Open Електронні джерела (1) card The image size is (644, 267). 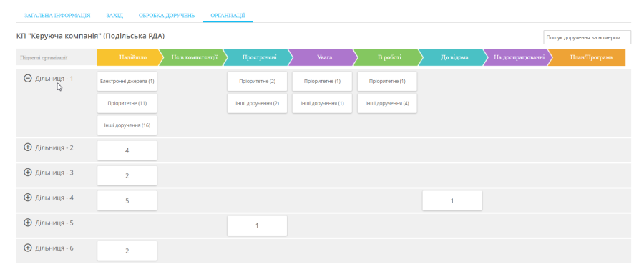pos(127,82)
